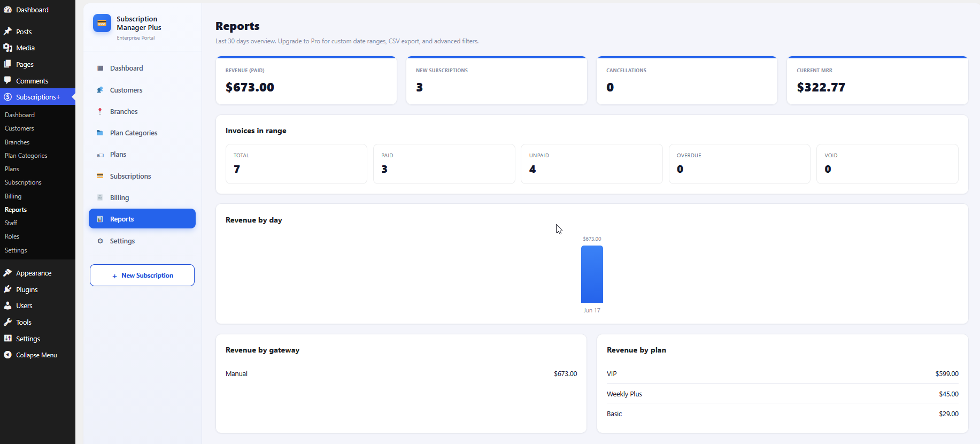Select Reports in Subscriptions+ submenu
The width and height of the screenshot is (980, 444).
pyautogui.click(x=16, y=210)
